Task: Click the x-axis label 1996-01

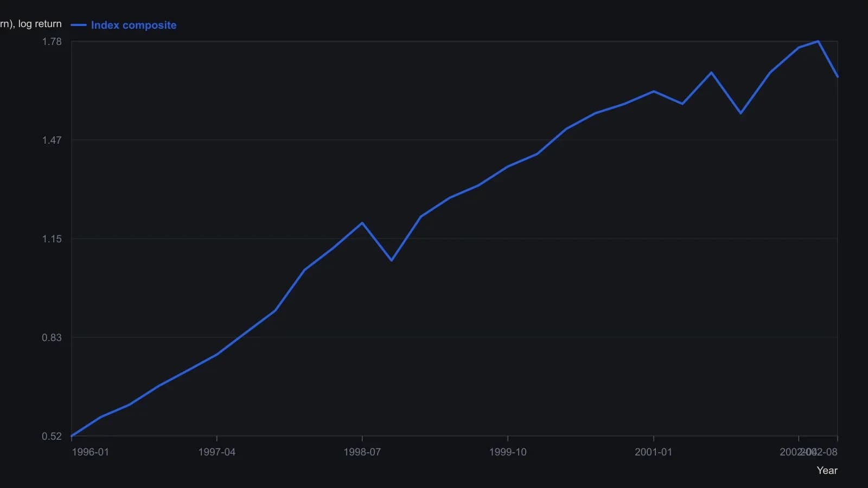Action: tap(90, 452)
